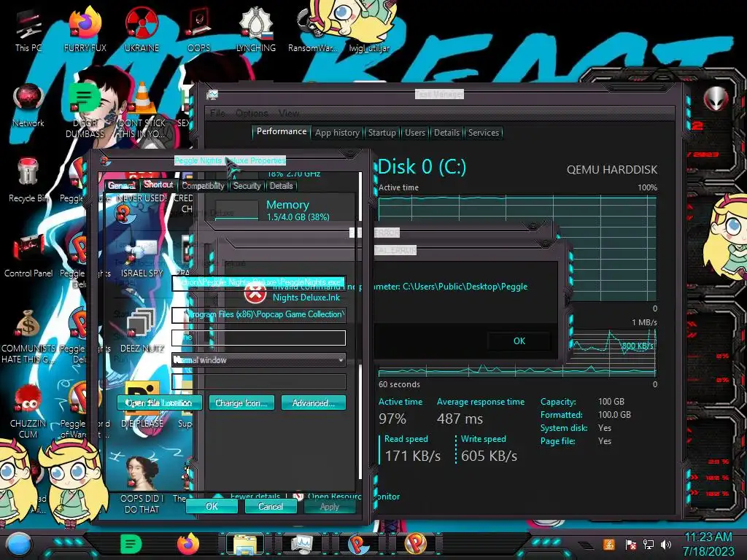This screenshot has width=747, height=560.
Task: Click Cancel in Peggle Nights Properties
Action: [270, 506]
